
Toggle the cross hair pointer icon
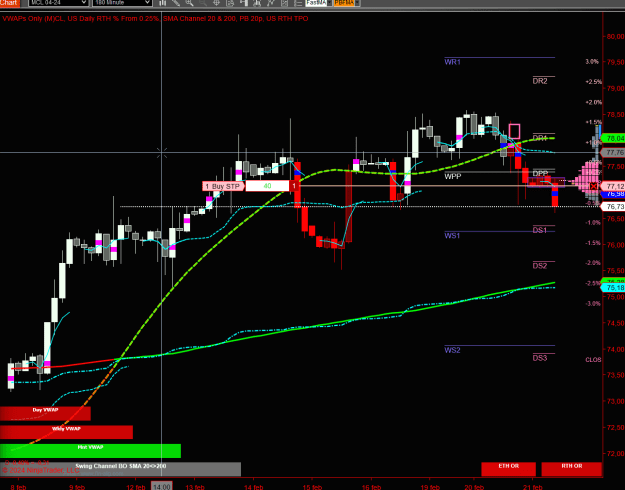(216, 3)
